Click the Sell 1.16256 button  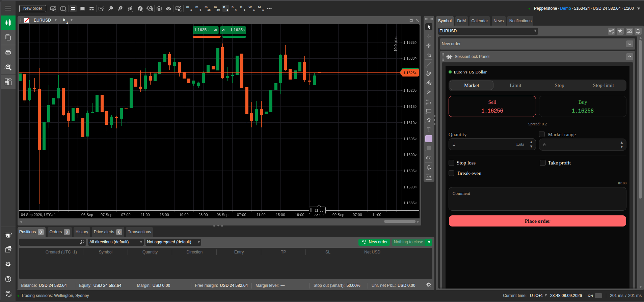pos(492,107)
